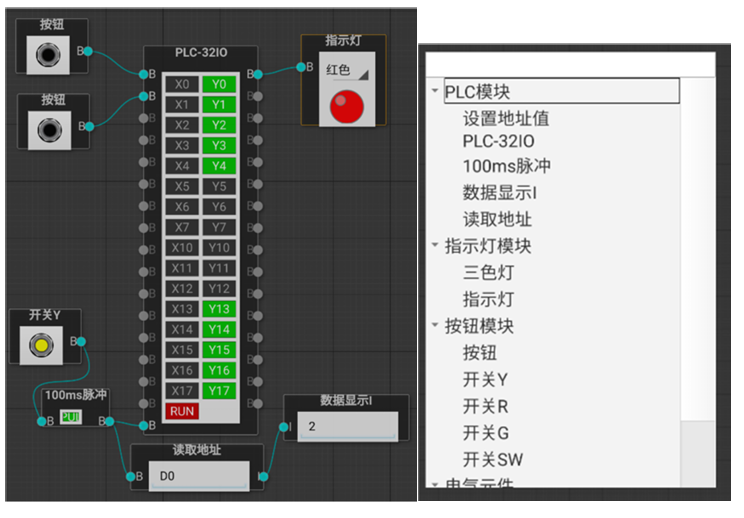This screenshot has height=518, width=744.
Task: Click the PLC-32IO node title
Action: (201, 53)
